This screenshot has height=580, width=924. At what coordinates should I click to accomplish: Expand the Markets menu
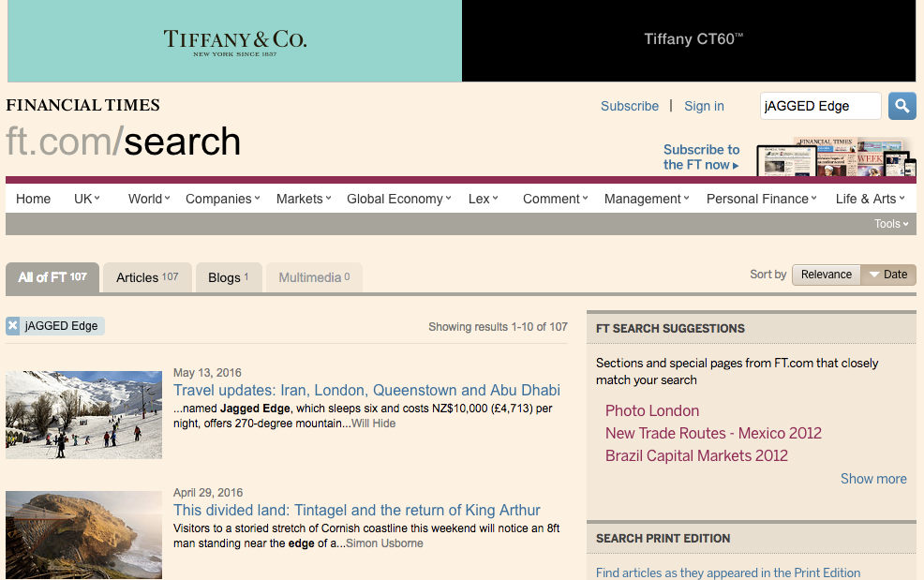coord(304,200)
